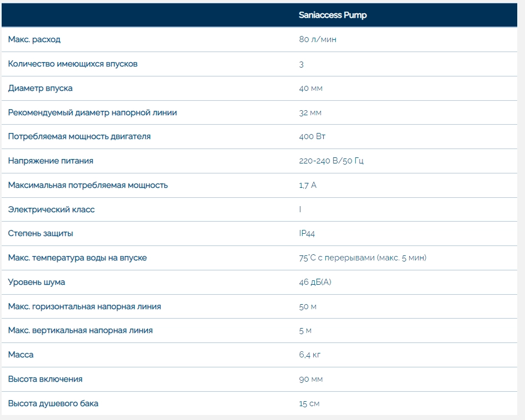Select the Количество имеющихся впусков label
This screenshot has height=420, width=525.
[73, 64]
